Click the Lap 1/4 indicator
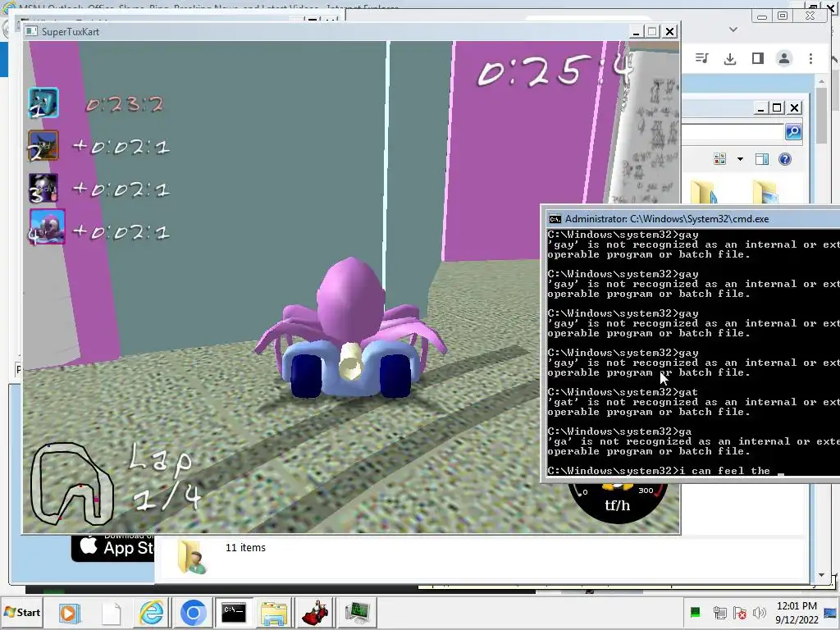Screen dimensions: 840x630 [x=166, y=477]
